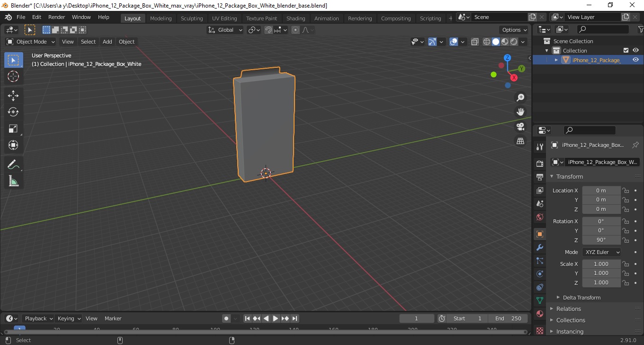Activate the 3D Cursor tool
Viewport: 644px width, 345px height.
(13, 77)
